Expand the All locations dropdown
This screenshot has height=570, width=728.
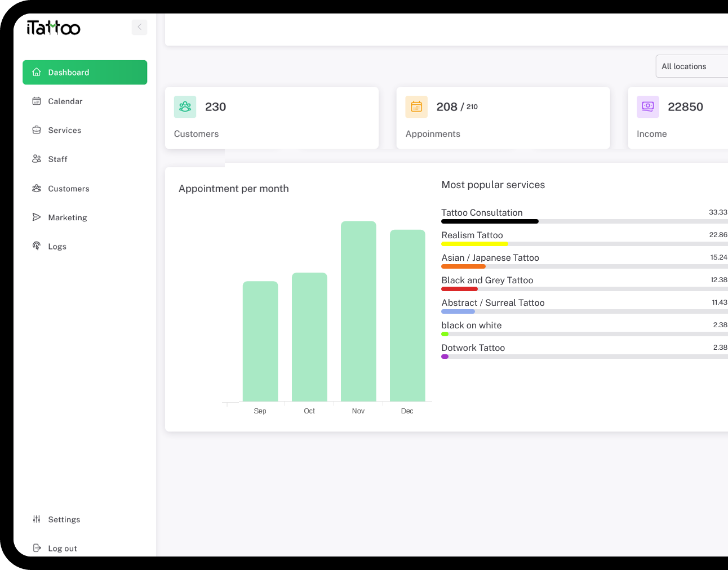(692, 66)
